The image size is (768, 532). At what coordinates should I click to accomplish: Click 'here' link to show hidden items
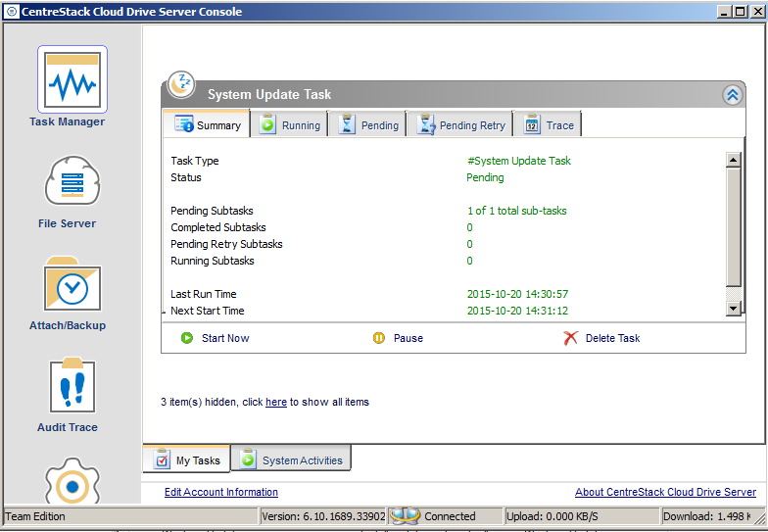(276, 402)
